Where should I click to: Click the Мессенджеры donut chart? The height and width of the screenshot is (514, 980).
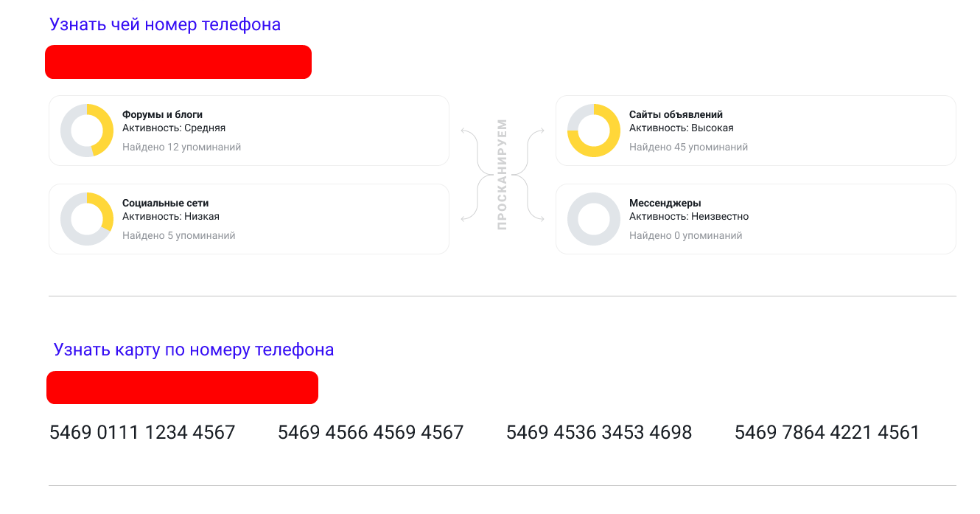[594, 219]
